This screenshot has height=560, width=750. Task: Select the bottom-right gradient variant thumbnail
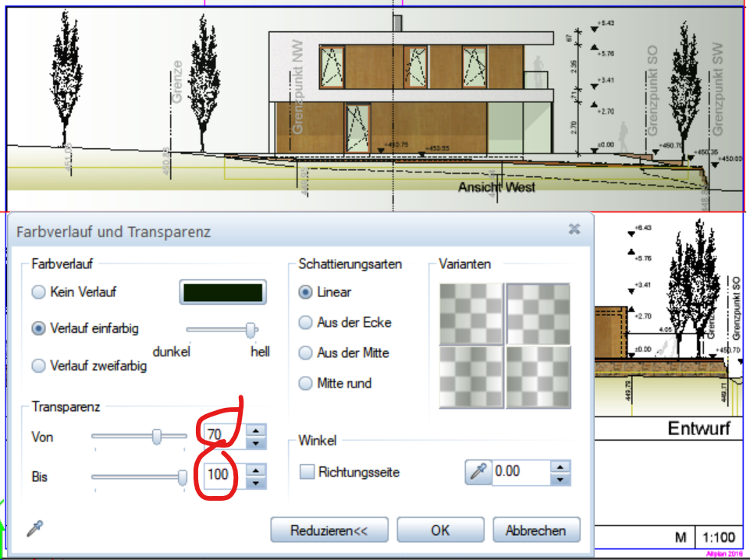pos(538,377)
